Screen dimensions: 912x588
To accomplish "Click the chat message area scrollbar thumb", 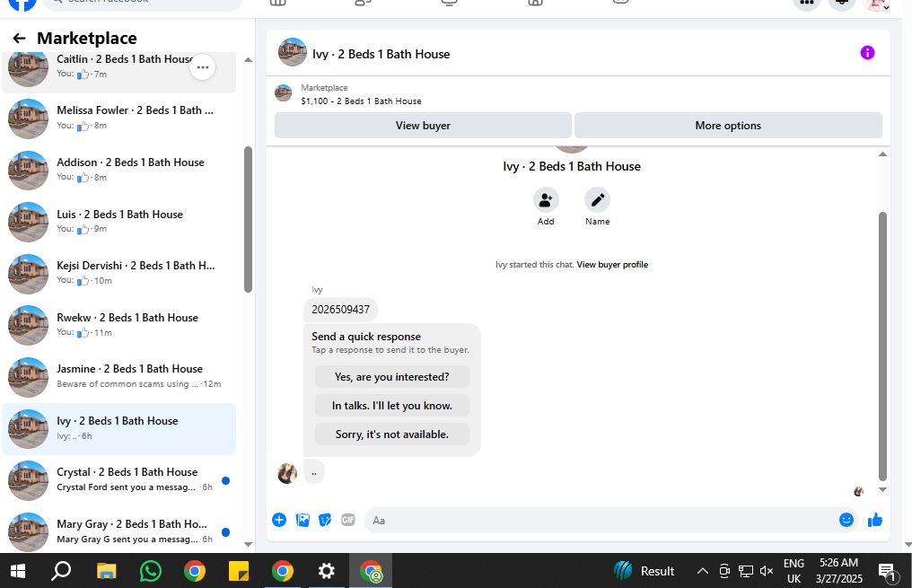I will [x=882, y=346].
